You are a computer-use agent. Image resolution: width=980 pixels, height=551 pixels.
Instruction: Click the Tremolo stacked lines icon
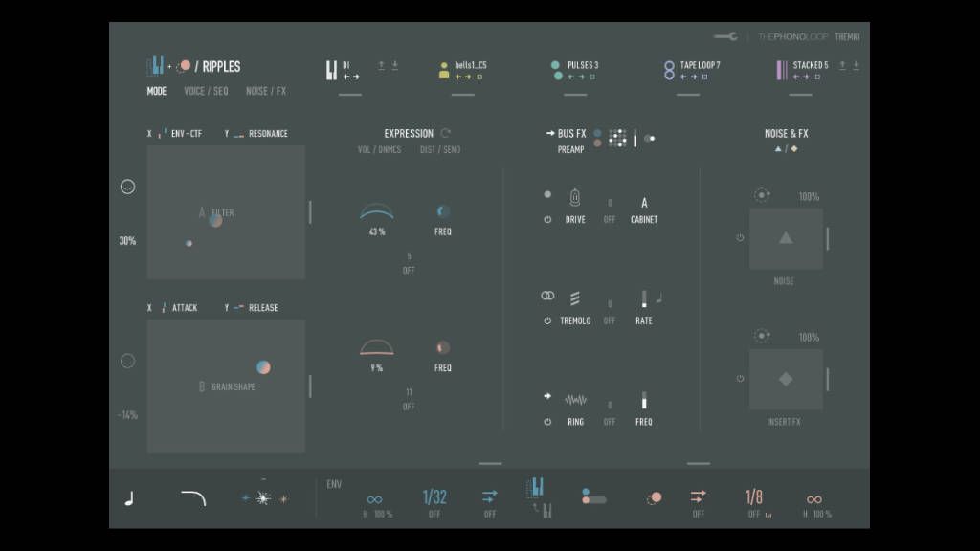[x=575, y=298]
